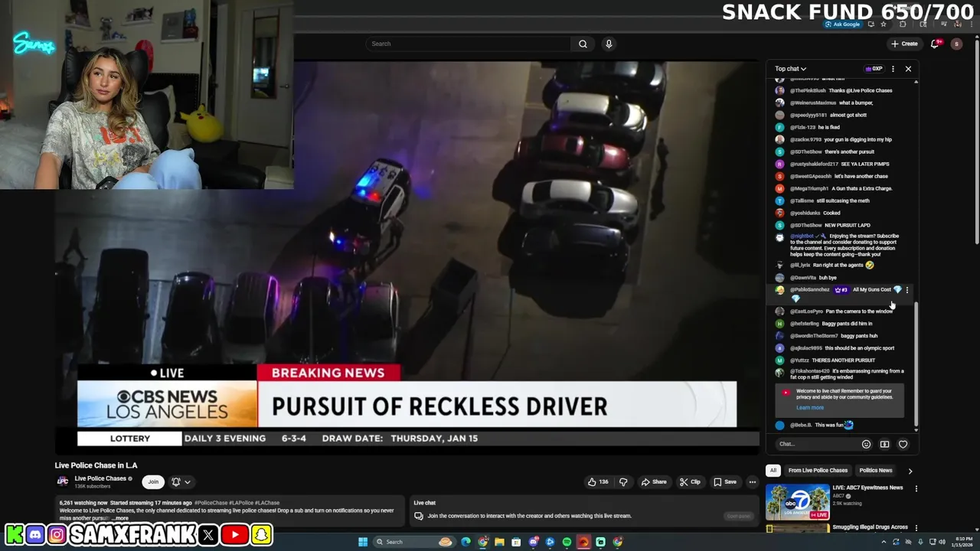
Task: Close the live chat panel
Action: pos(908,69)
